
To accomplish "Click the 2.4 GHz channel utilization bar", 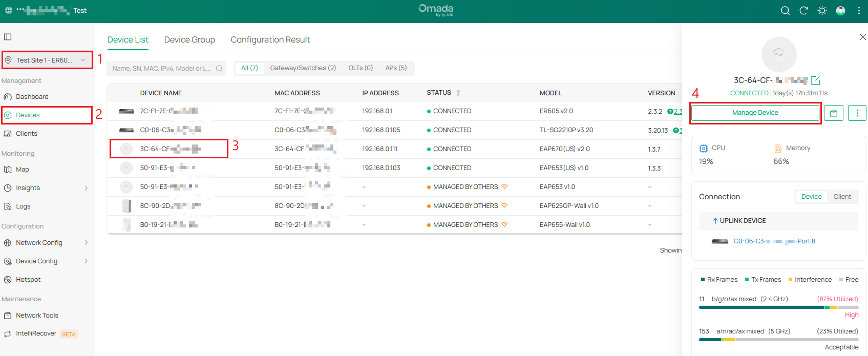I will point(779,307).
